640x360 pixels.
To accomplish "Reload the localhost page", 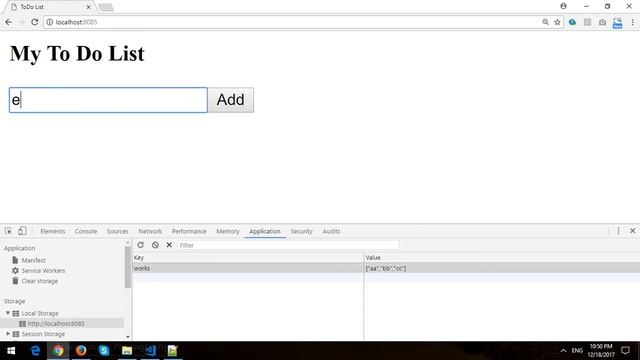I will [35, 22].
